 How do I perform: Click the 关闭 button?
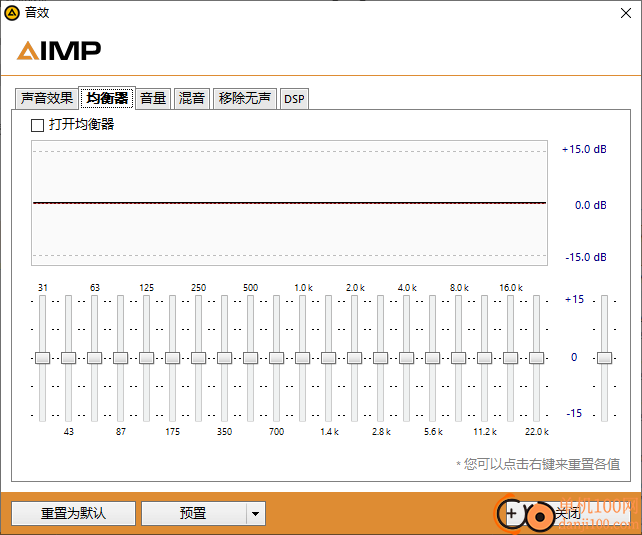tap(568, 513)
